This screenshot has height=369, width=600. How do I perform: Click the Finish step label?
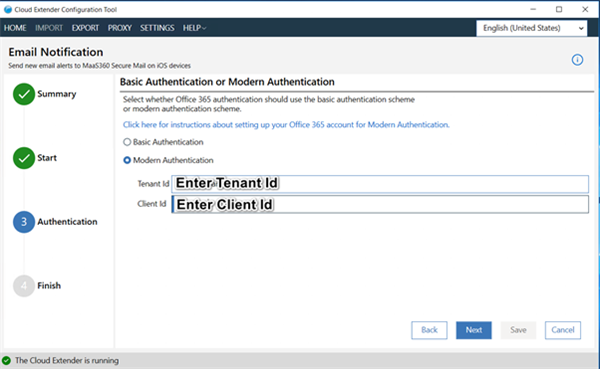(49, 286)
